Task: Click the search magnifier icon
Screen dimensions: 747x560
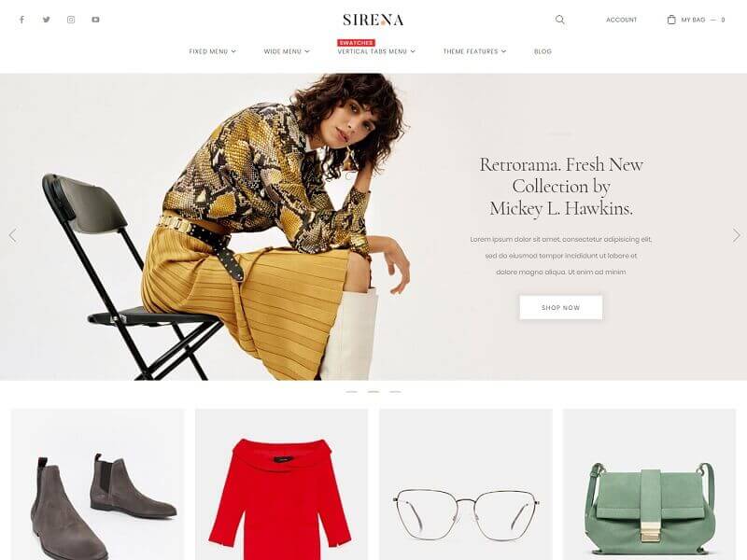Action: [560, 20]
